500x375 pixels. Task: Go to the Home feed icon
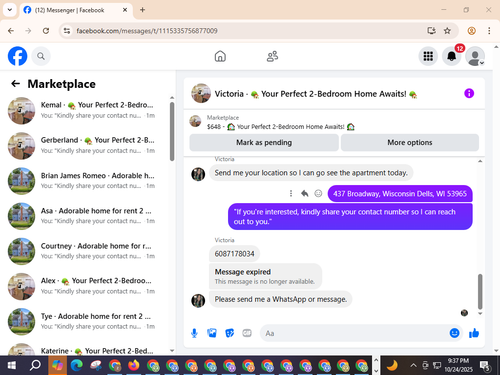(220, 56)
